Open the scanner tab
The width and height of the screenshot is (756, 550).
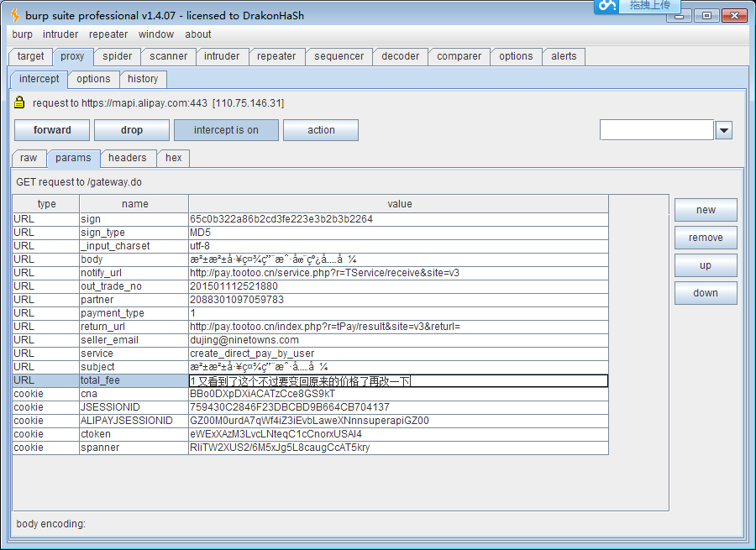tap(168, 56)
